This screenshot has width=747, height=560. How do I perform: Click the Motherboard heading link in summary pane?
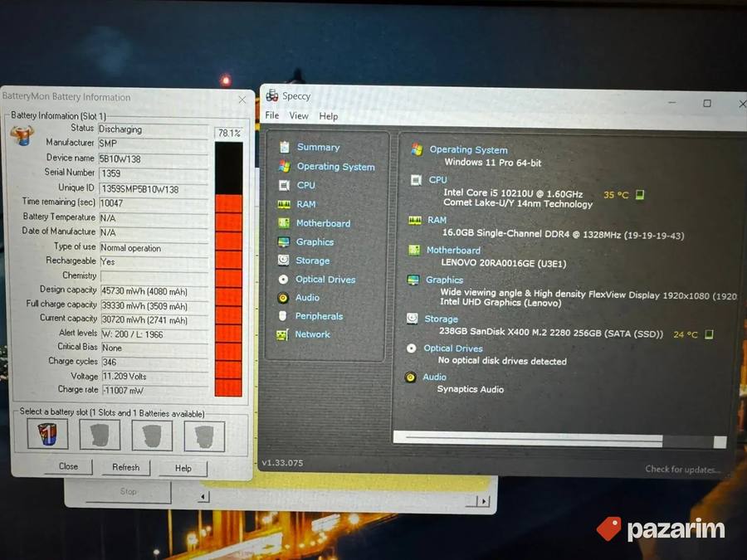tap(453, 250)
